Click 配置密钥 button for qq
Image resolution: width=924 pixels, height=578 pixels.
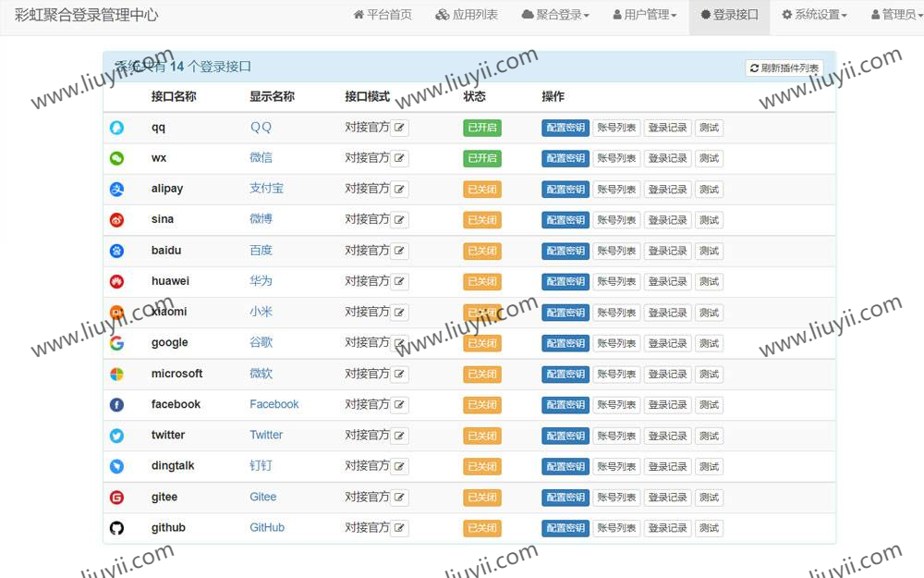click(x=565, y=128)
